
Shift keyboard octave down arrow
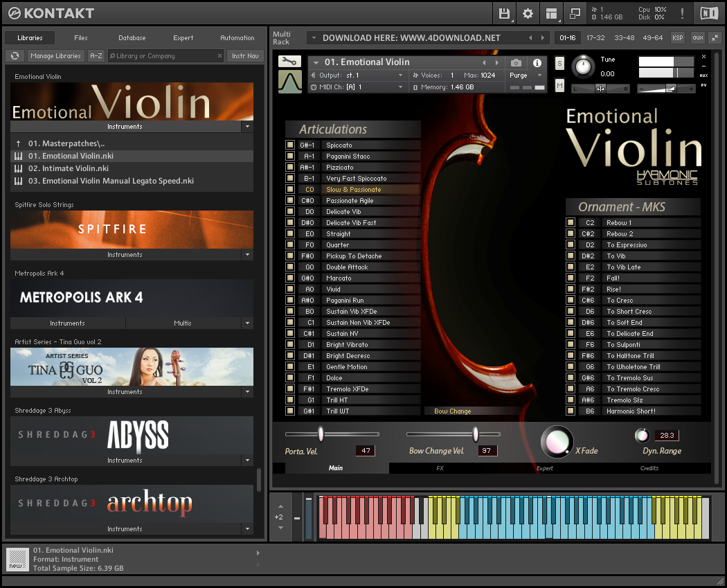(x=280, y=528)
